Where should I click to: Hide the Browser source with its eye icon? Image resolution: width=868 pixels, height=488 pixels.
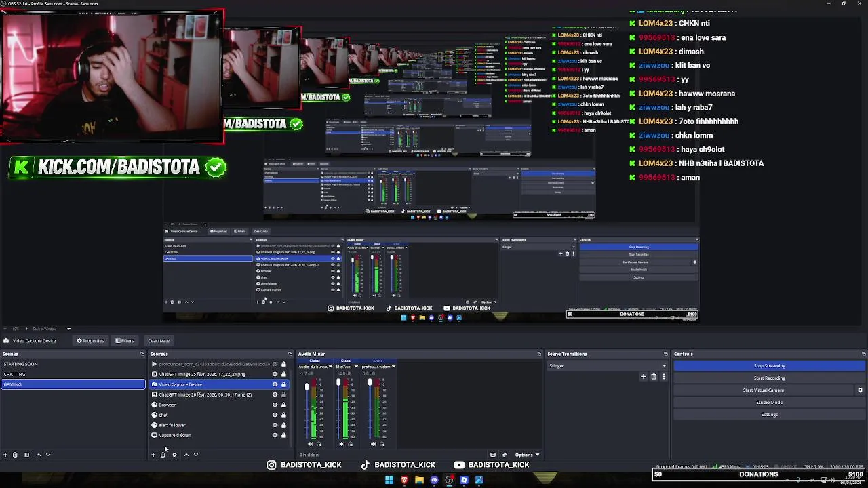[x=275, y=405]
